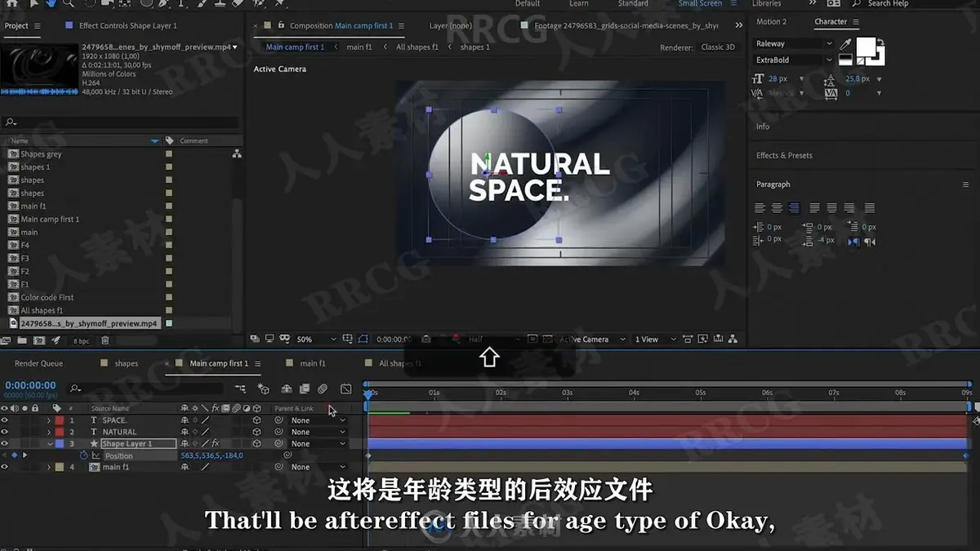Screen dimensions: 980x551
Task: Switch to the shapes timeline tab
Action: (x=126, y=363)
